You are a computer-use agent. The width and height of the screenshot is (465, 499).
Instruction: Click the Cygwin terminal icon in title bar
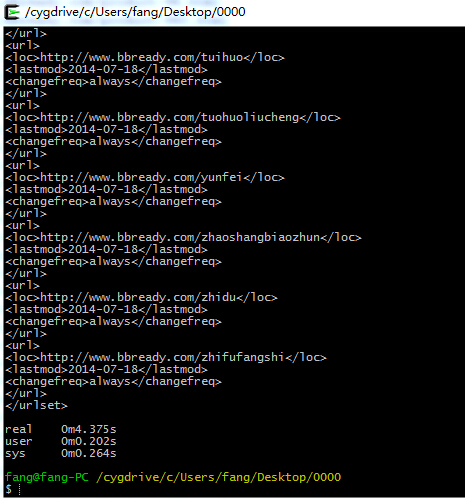(12, 12)
